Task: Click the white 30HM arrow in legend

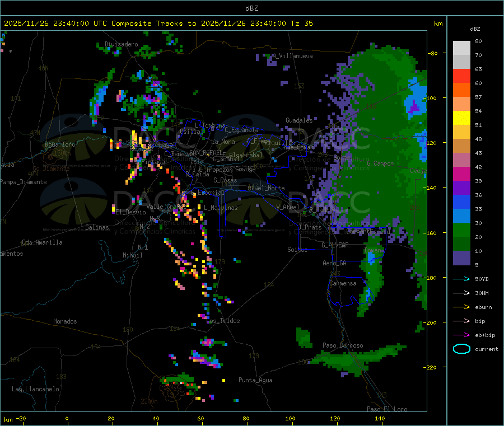Action: [461, 293]
